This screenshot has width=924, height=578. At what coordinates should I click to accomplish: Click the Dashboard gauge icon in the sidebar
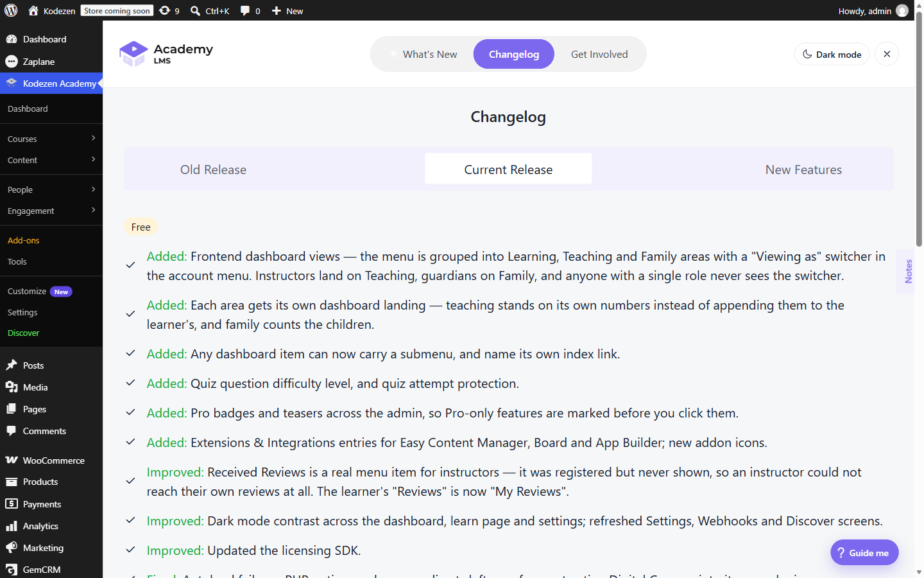click(x=12, y=39)
